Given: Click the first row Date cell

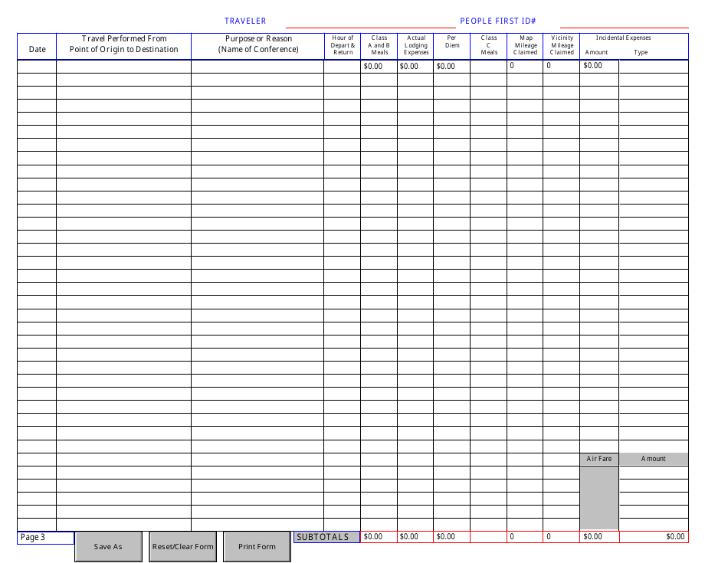Looking at the screenshot, I should tap(37, 67).
